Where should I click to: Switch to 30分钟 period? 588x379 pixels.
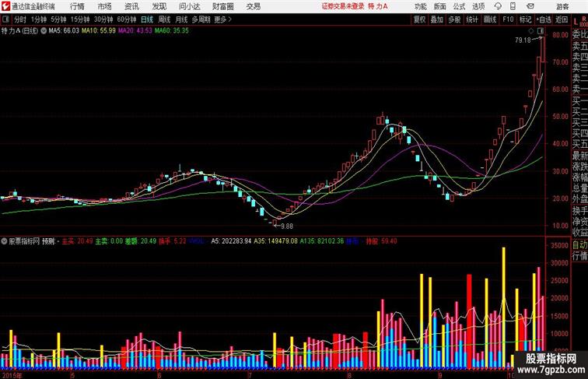(x=103, y=19)
